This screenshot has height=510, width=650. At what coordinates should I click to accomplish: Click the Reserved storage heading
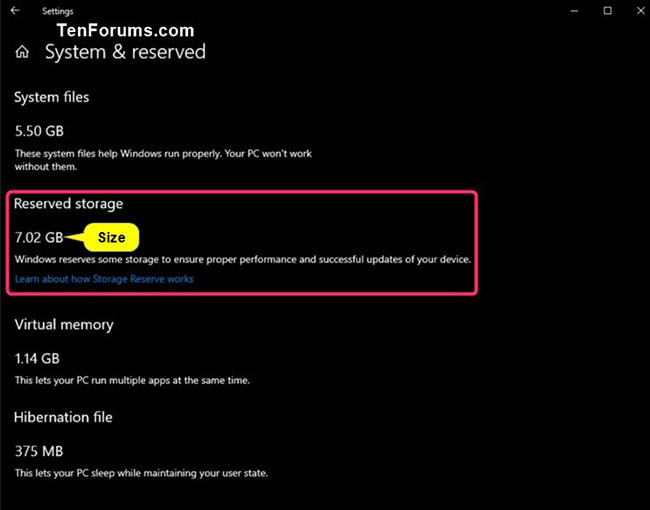(x=68, y=204)
